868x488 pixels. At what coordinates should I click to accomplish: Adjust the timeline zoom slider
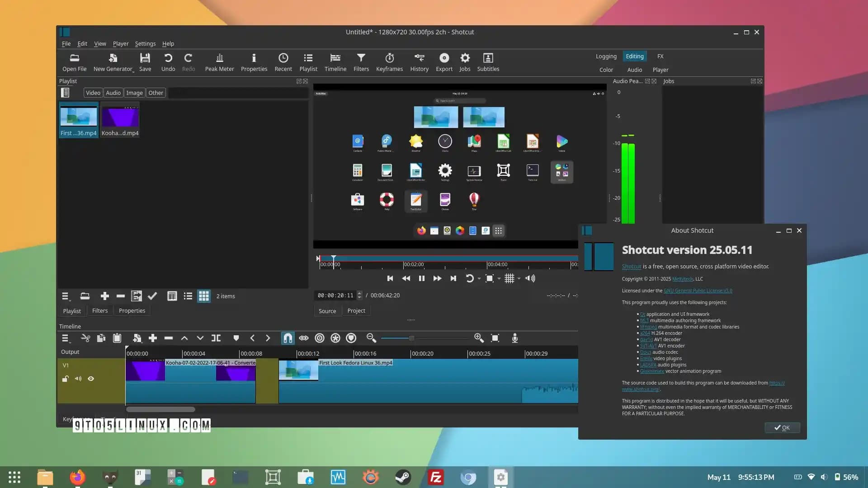tap(411, 338)
